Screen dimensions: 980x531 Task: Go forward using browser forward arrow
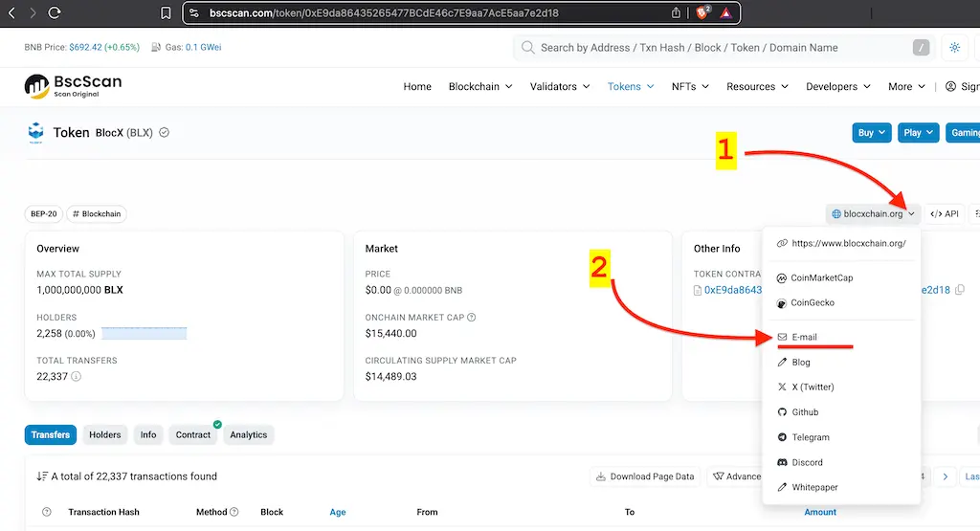[33, 12]
